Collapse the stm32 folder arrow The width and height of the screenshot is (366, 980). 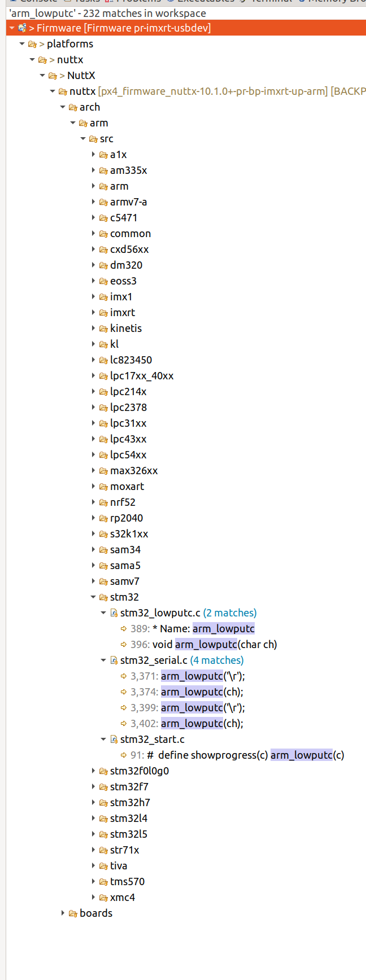point(93,597)
